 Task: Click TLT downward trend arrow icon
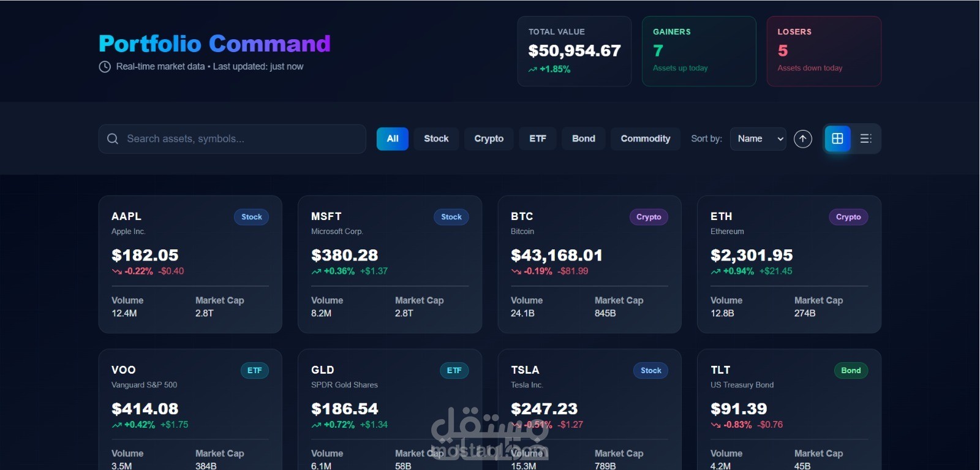[715, 425]
